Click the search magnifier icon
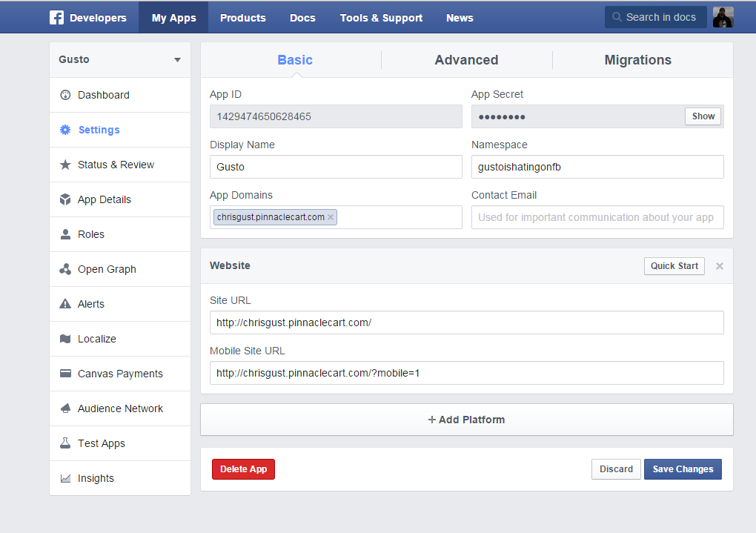 click(x=617, y=17)
